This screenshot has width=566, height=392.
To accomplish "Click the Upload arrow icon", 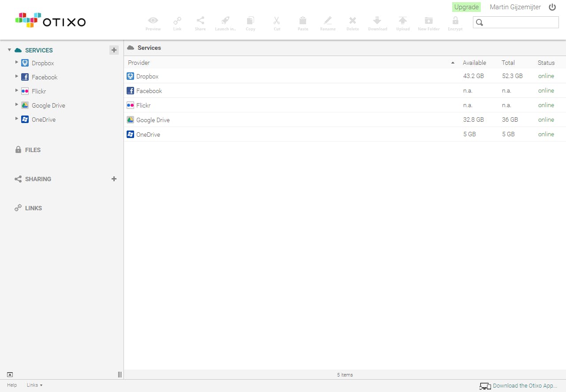I will pos(403,20).
